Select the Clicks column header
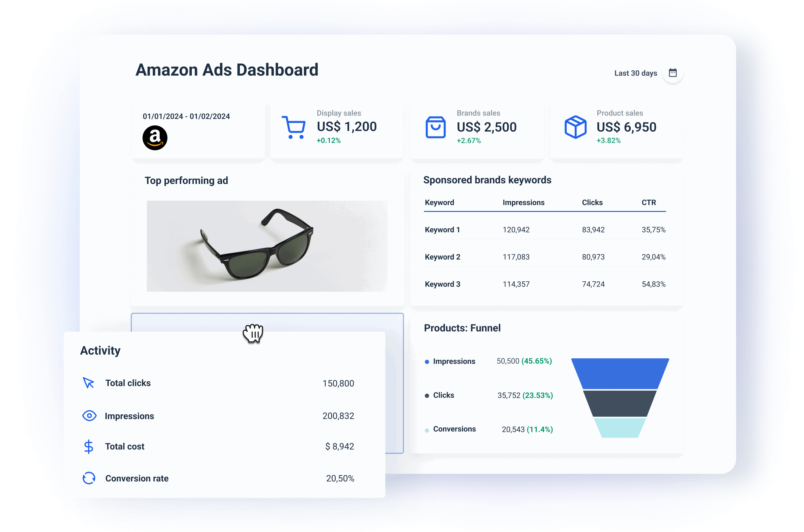The height and width of the screenshot is (532, 804). click(592, 202)
